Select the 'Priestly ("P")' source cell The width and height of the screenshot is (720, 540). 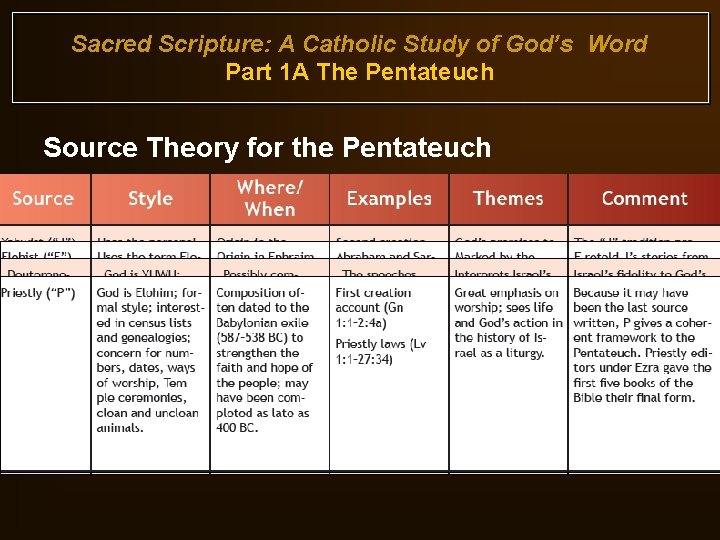[45, 373]
